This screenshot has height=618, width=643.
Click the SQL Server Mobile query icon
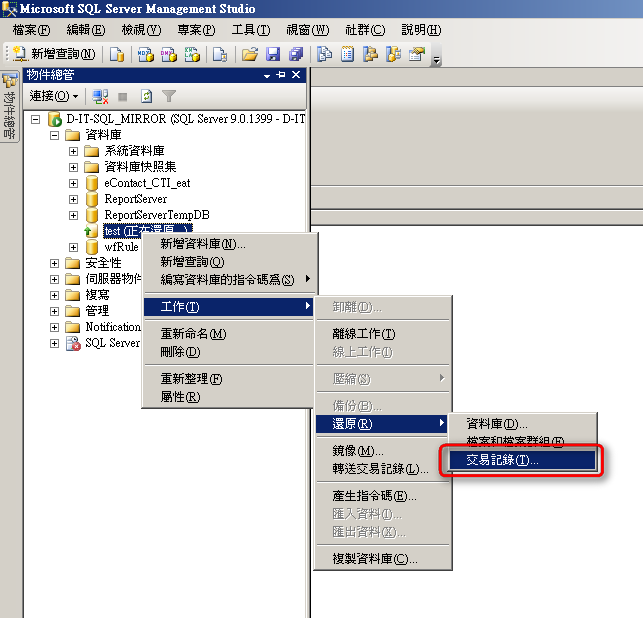point(220,54)
